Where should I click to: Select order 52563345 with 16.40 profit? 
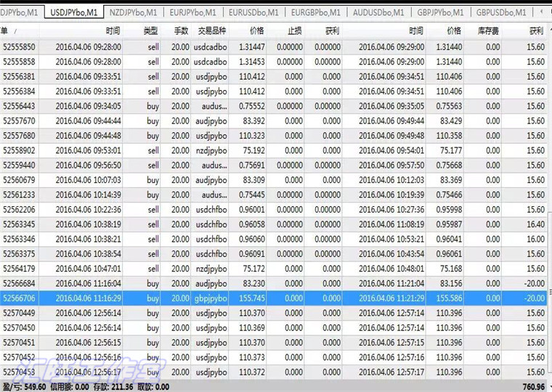point(274,224)
